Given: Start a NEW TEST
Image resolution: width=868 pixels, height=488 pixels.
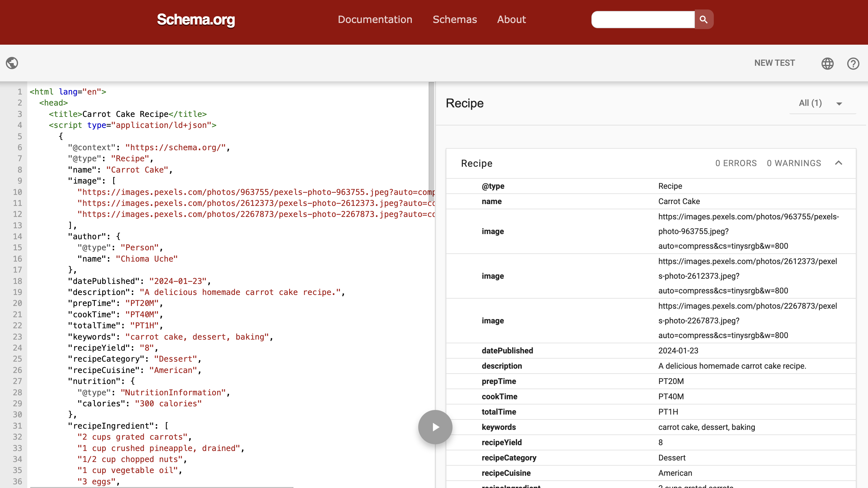Looking at the screenshot, I should (774, 63).
